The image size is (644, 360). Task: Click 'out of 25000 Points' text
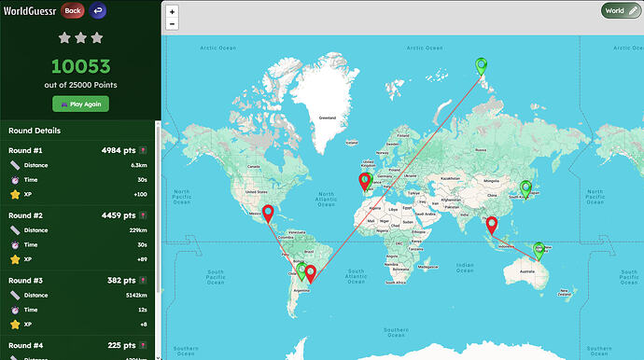coord(81,85)
